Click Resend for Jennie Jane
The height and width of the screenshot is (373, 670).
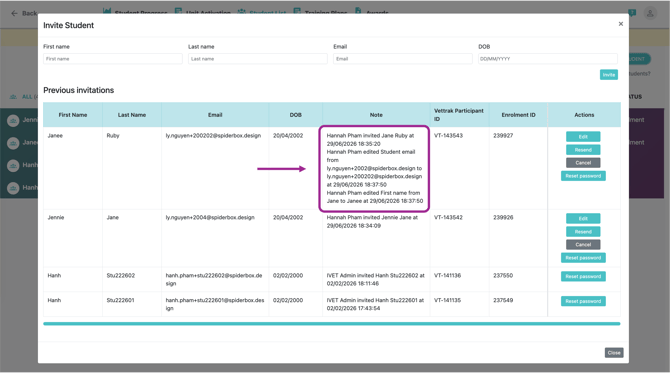583,232
